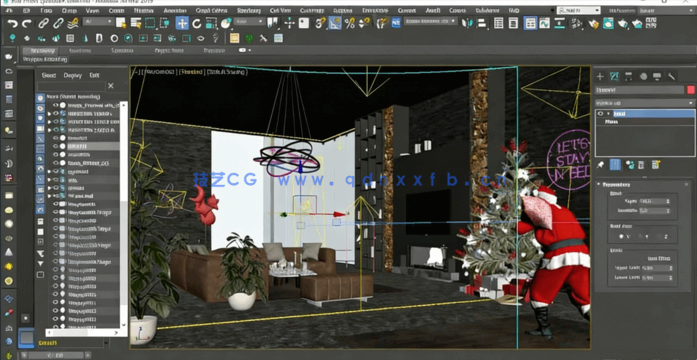Choose the Select Object cursor tool

(121, 23)
